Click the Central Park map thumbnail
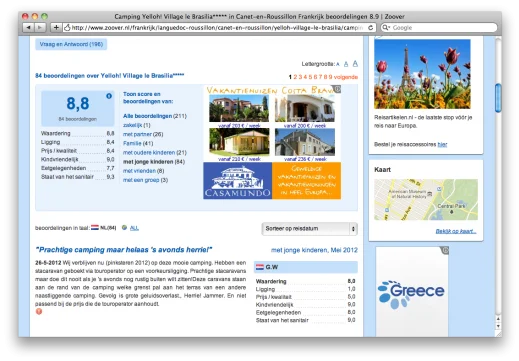 point(426,200)
